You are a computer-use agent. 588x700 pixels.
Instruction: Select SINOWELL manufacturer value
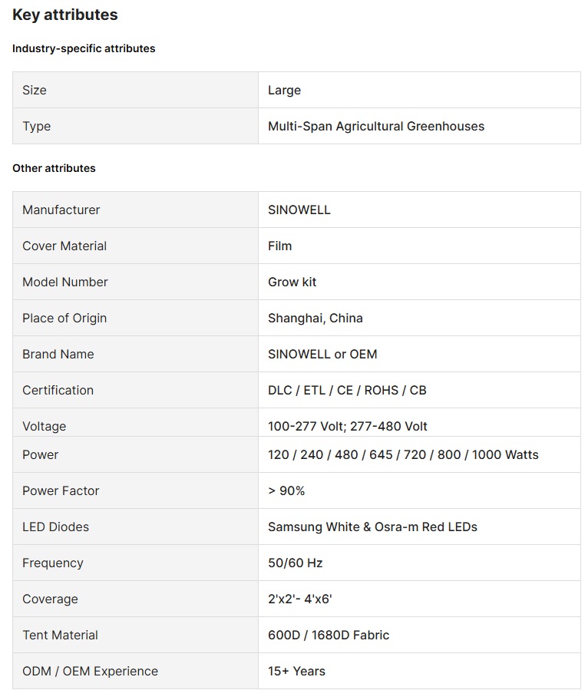pos(299,210)
